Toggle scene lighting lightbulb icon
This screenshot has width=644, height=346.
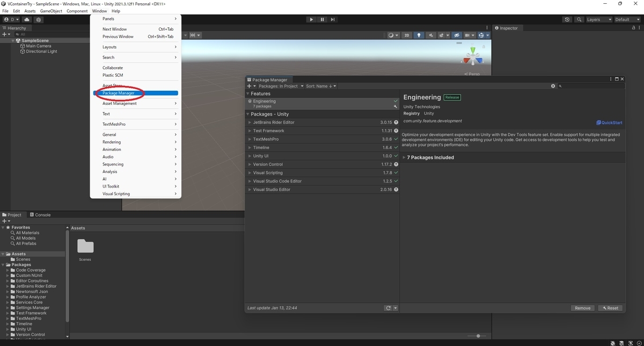(x=419, y=35)
